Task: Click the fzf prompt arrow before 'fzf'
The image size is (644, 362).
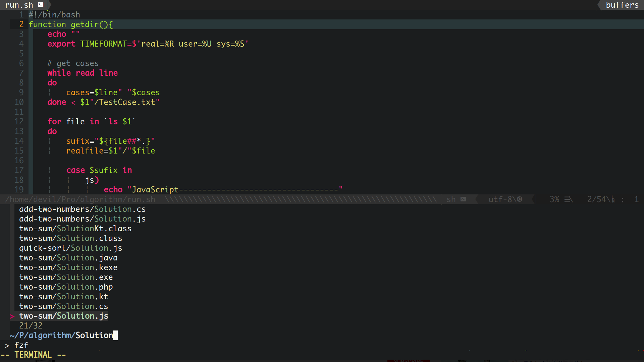Action: [7, 345]
